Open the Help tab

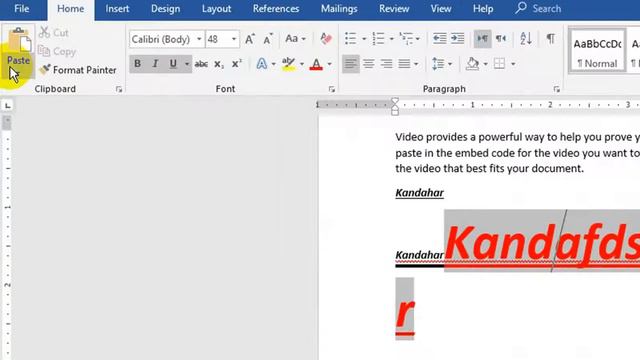483,9
